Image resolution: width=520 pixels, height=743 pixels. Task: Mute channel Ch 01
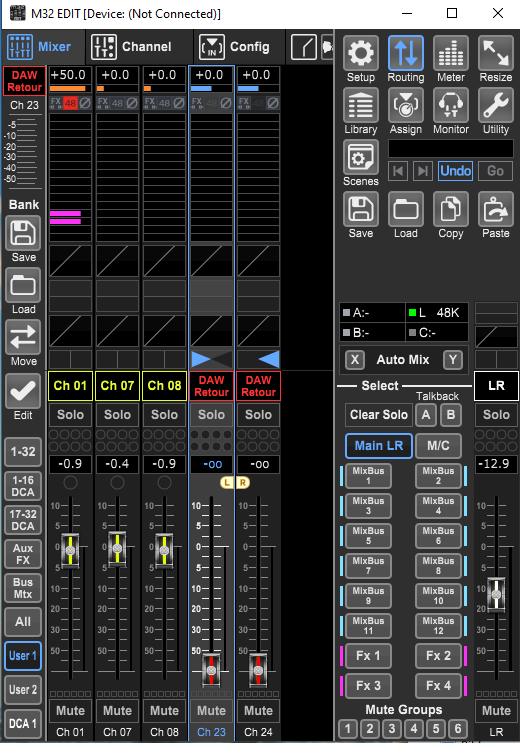[71, 710]
